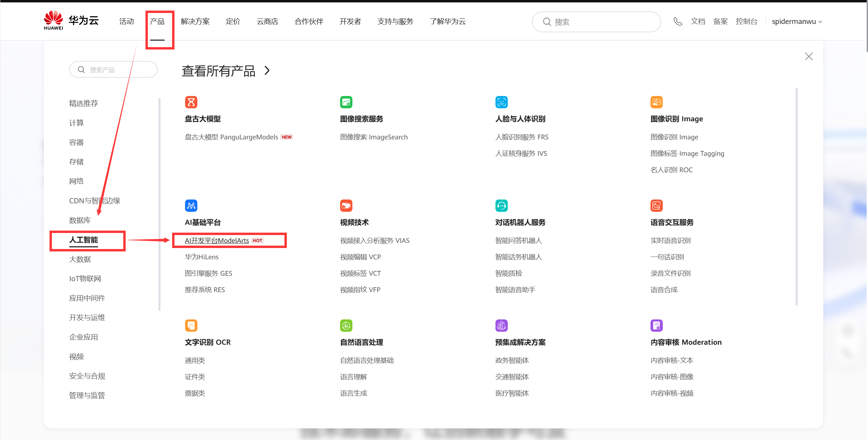Open the 开发者 top menu

[350, 22]
